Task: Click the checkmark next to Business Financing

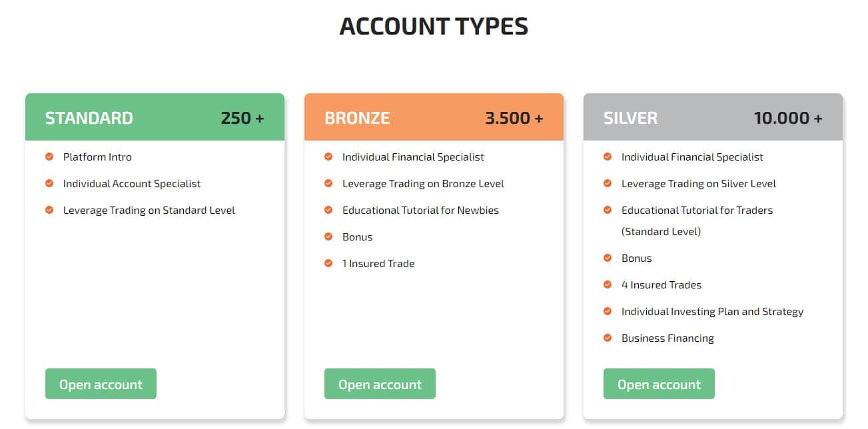Action: tap(608, 338)
